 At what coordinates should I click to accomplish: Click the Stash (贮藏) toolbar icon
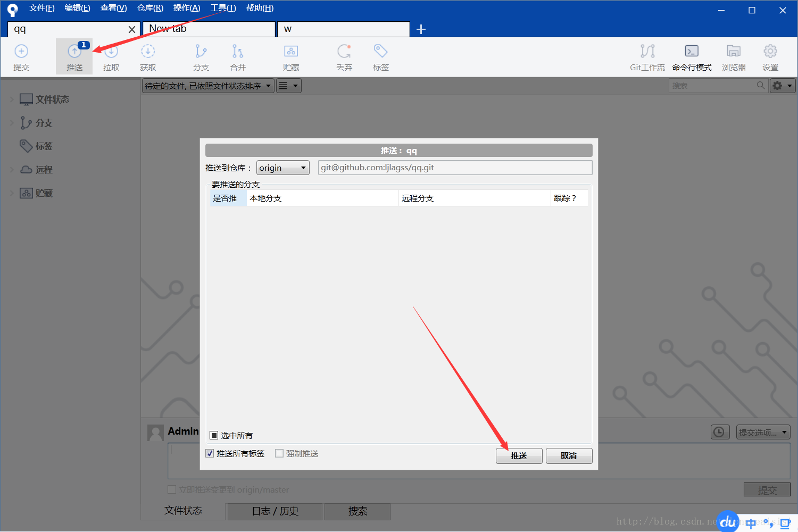(291, 57)
